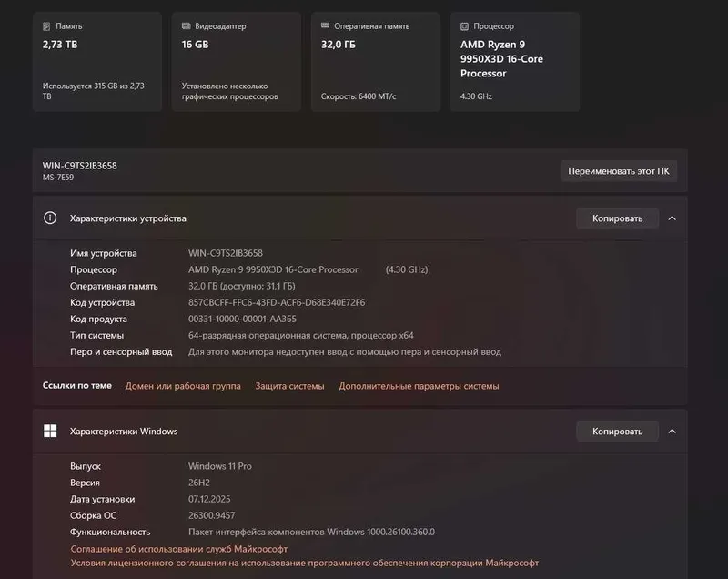
Task: Click the Код продукта label
Action: [x=98, y=319]
